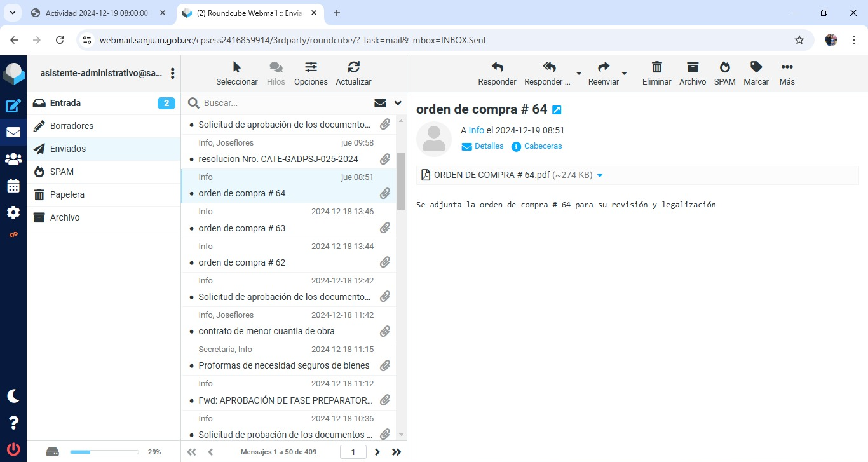Open attachment dropdown for ORDEN DE COMPRA PDF

[x=600, y=175]
